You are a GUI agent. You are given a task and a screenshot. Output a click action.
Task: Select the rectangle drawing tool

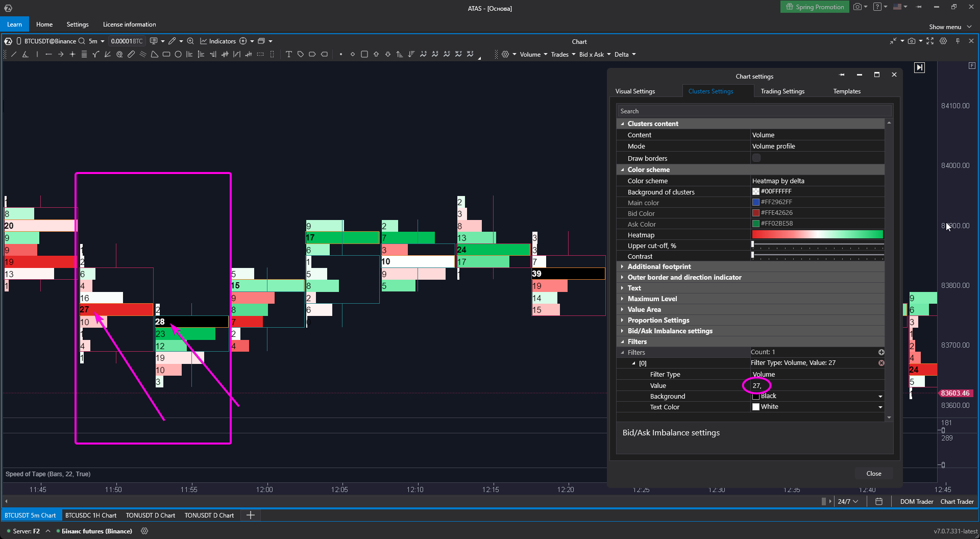tap(166, 54)
